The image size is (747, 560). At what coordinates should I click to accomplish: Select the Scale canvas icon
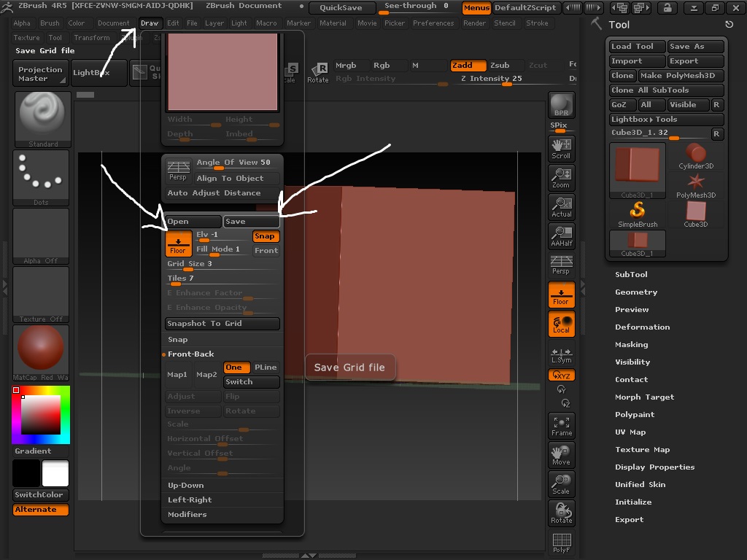(561, 484)
